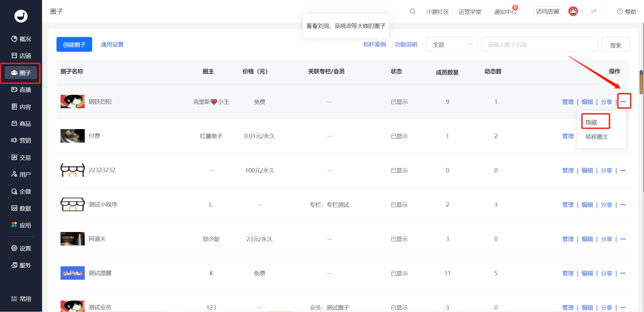This screenshot has height=312, width=644.
Task: Click 阿道夫 circle thumbnail
Action: point(73,239)
